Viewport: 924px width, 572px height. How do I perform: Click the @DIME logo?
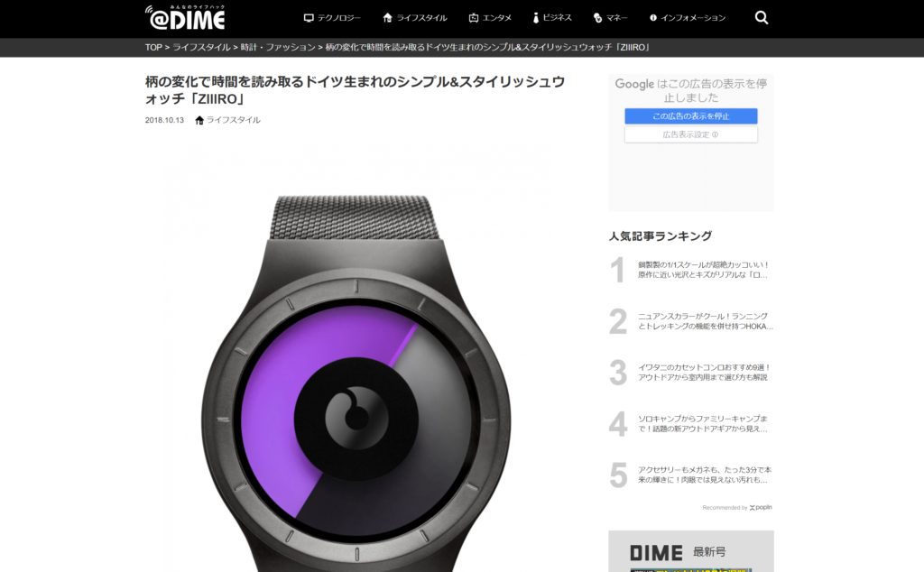185,18
